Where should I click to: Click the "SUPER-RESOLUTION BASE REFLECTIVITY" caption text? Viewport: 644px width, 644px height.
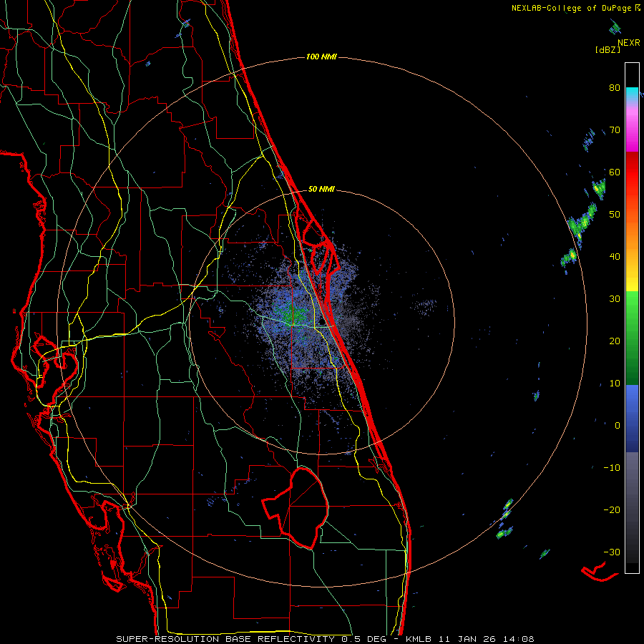point(225,639)
